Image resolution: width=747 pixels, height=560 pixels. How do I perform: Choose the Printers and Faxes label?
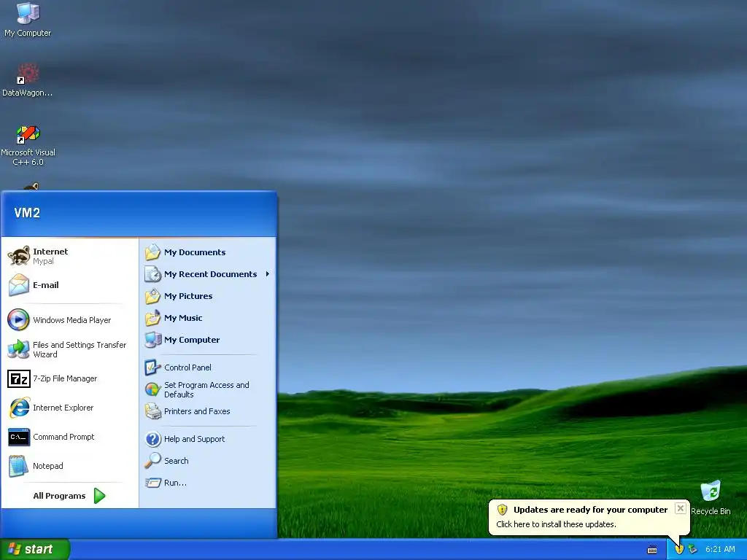pyautogui.click(x=197, y=411)
